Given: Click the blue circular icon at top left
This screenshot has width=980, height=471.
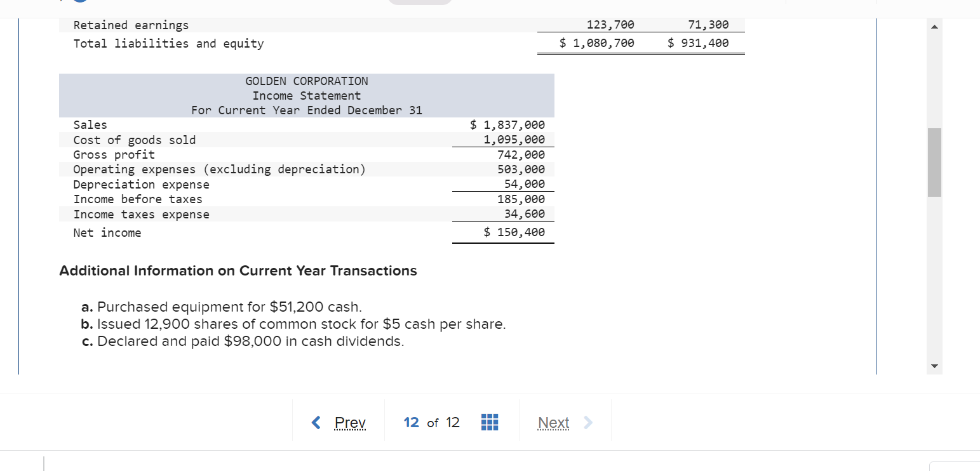Looking at the screenshot, I should 79,3.
